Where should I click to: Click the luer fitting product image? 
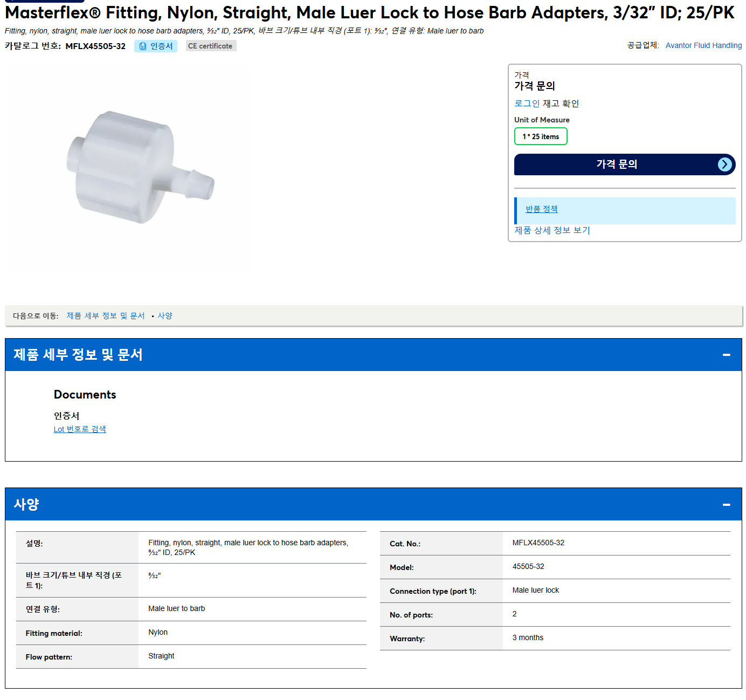pos(141,167)
